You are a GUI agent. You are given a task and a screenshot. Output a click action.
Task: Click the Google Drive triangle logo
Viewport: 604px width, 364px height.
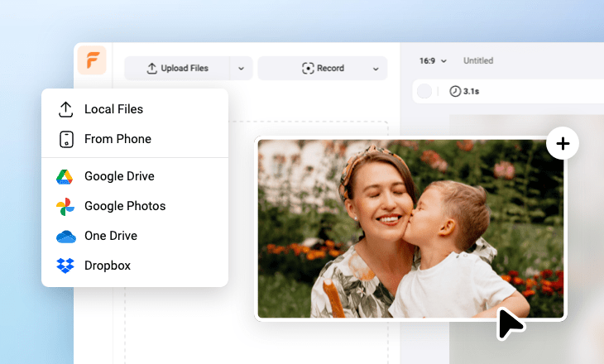click(65, 177)
